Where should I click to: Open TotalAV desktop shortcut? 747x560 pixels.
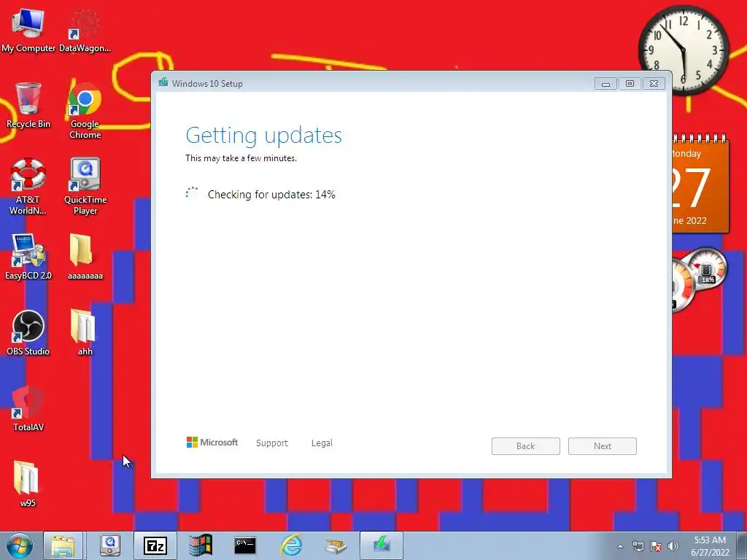tap(28, 410)
